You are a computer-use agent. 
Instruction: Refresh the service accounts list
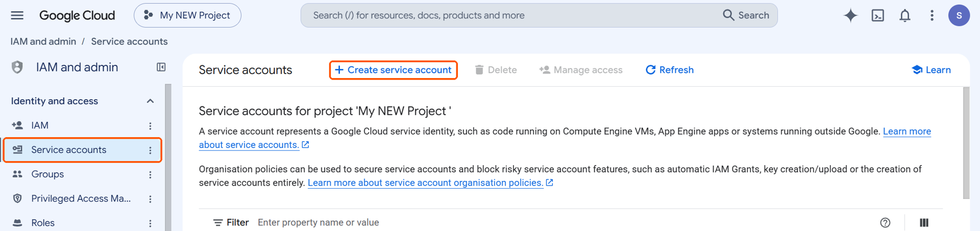pos(670,70)
